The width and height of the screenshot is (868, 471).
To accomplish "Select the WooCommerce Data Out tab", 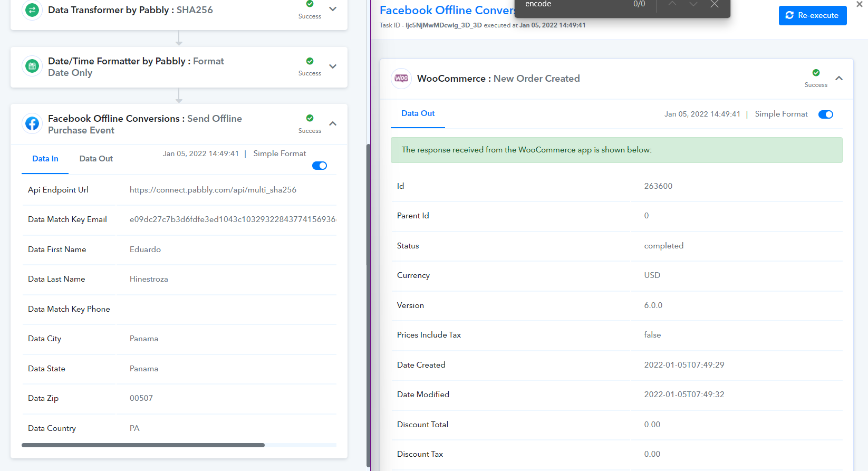I will pos(418,113).
